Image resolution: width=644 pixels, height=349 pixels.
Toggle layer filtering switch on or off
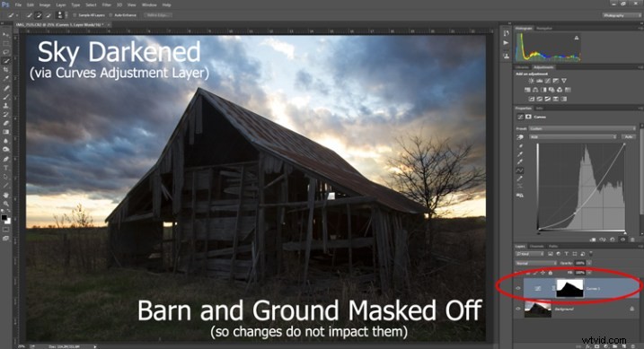coord(591,254)
